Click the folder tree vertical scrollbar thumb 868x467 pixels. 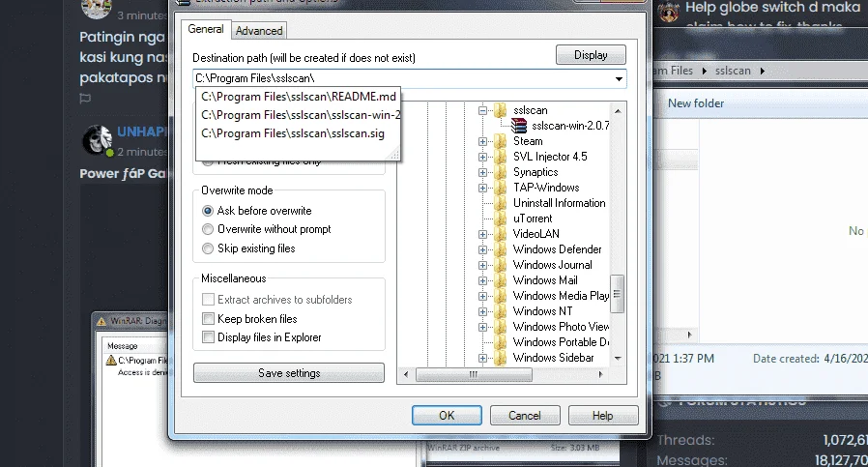point(618,294)
